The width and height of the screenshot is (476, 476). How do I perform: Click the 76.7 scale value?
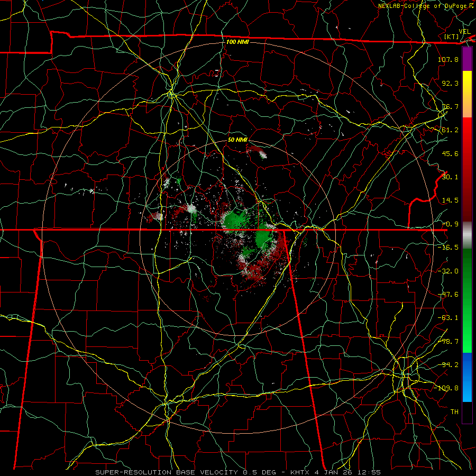450,106
